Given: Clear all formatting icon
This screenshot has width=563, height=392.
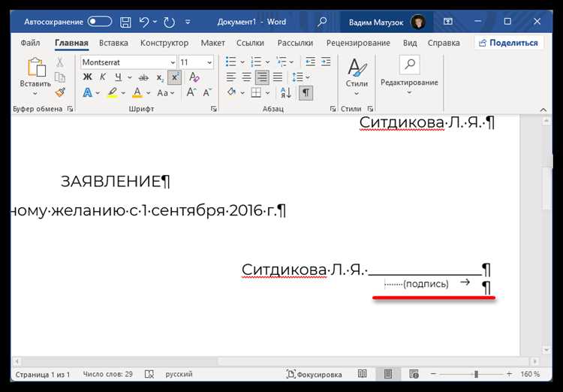Looking at the screenshot, I should pos(194,77).
